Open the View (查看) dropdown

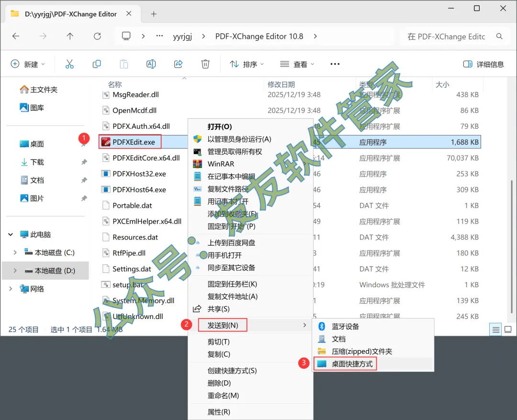click(x=297, y=64)
